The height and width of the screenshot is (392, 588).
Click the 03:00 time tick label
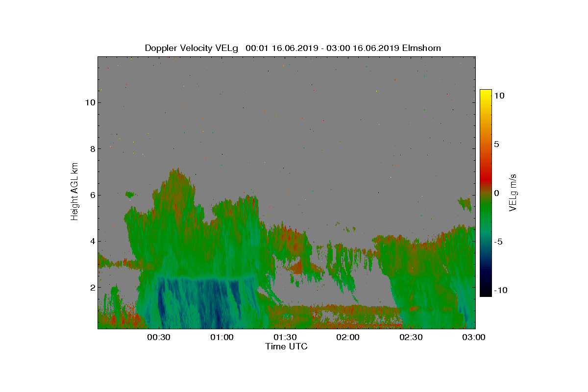click(474, 337)
